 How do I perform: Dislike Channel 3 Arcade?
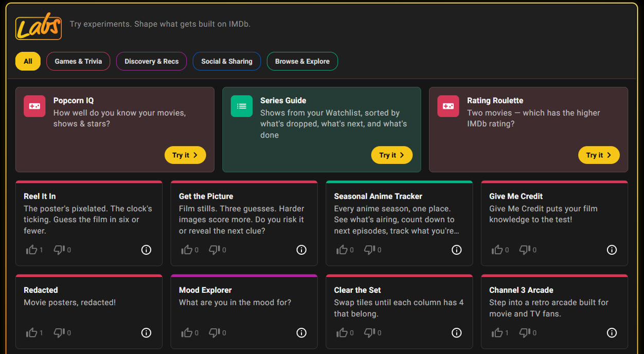click(x=525, y=333)
